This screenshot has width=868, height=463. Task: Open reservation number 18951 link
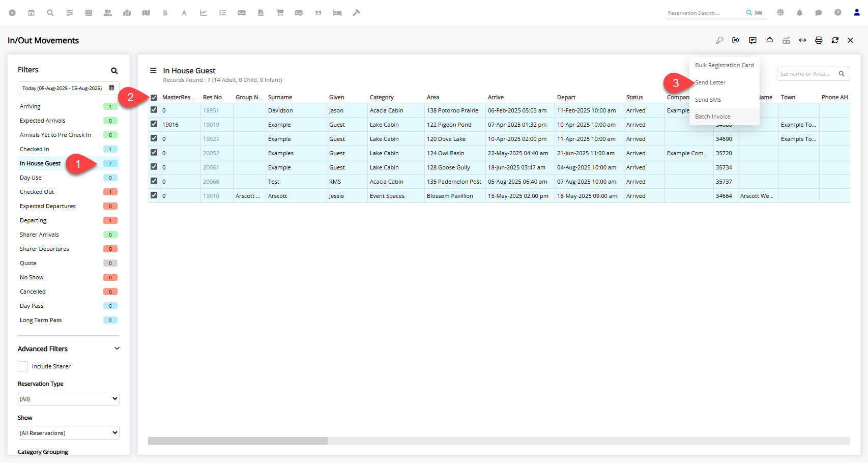pos(211,110)
